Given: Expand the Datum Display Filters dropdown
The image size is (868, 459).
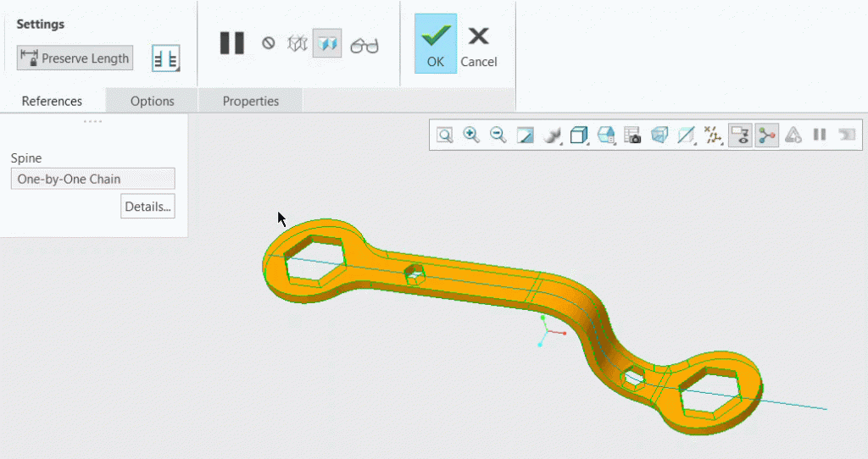Looking at the screenshot, I should pos(712,135).
